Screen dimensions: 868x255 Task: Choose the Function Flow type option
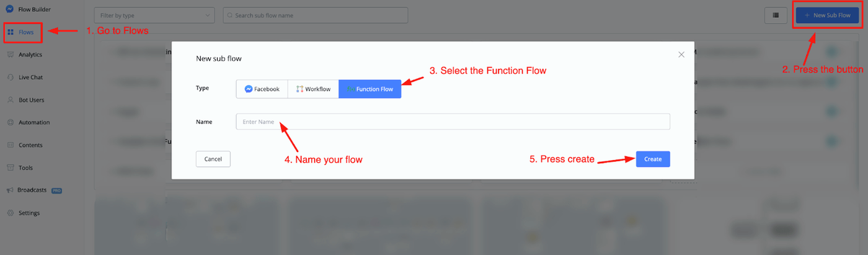pyautogui.click(x=370, y=89)
